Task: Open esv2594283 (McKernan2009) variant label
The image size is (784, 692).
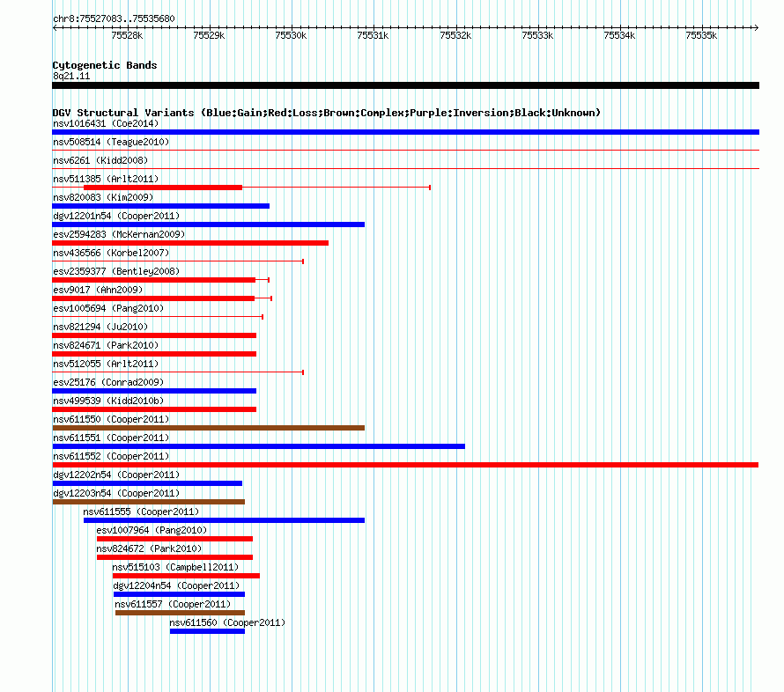Action: coord(119,234)
